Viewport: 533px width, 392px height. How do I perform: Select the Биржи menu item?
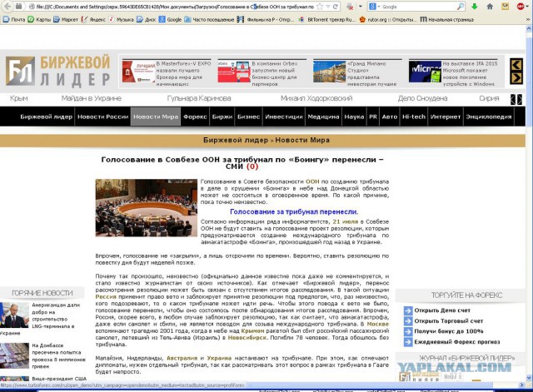tap(222, 117)
